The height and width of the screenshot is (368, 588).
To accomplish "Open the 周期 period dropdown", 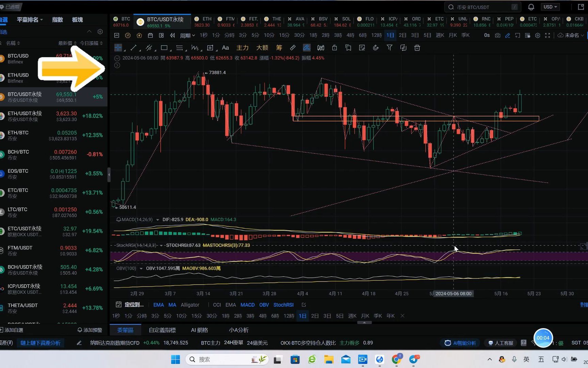I will (x=187, y=35).
